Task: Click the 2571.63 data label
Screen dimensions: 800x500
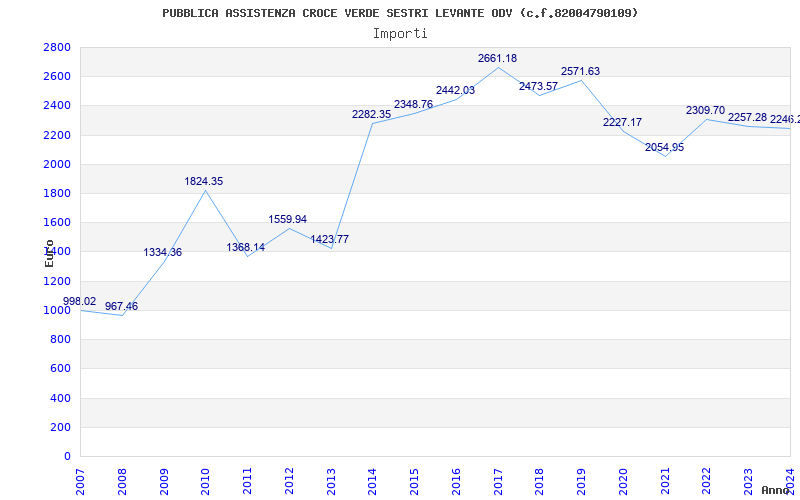Action: point(581,72)
